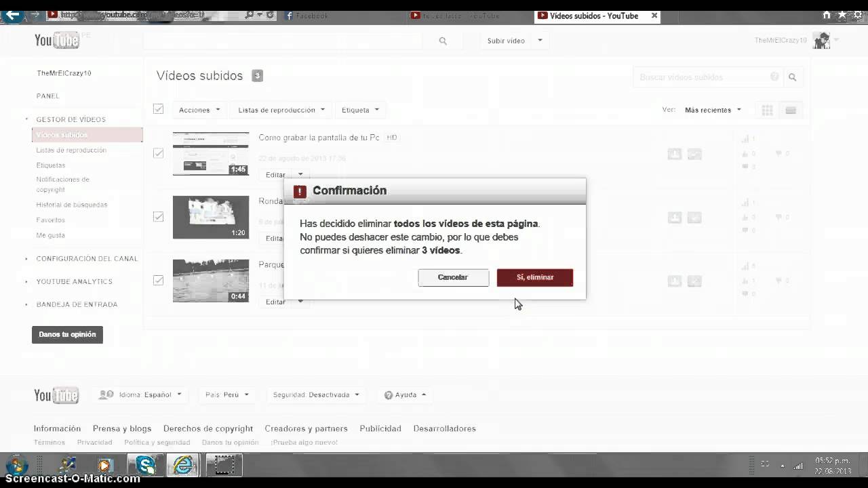Click the Internet Explorer taskbar icon
The width and height of the screenshot is (868, 488).
coord(183,465)
